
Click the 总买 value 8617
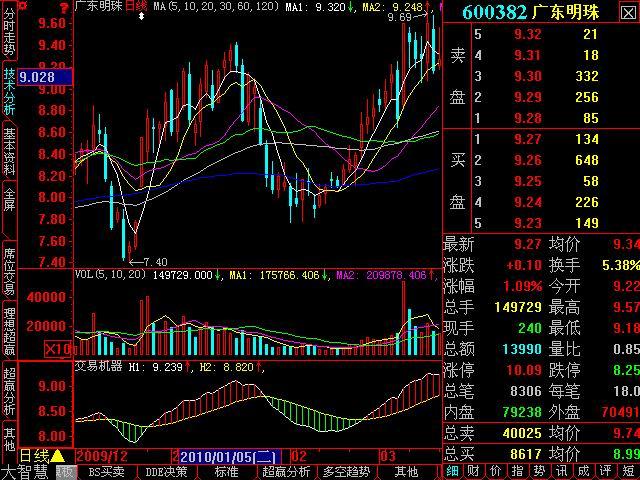pos(526,454)
